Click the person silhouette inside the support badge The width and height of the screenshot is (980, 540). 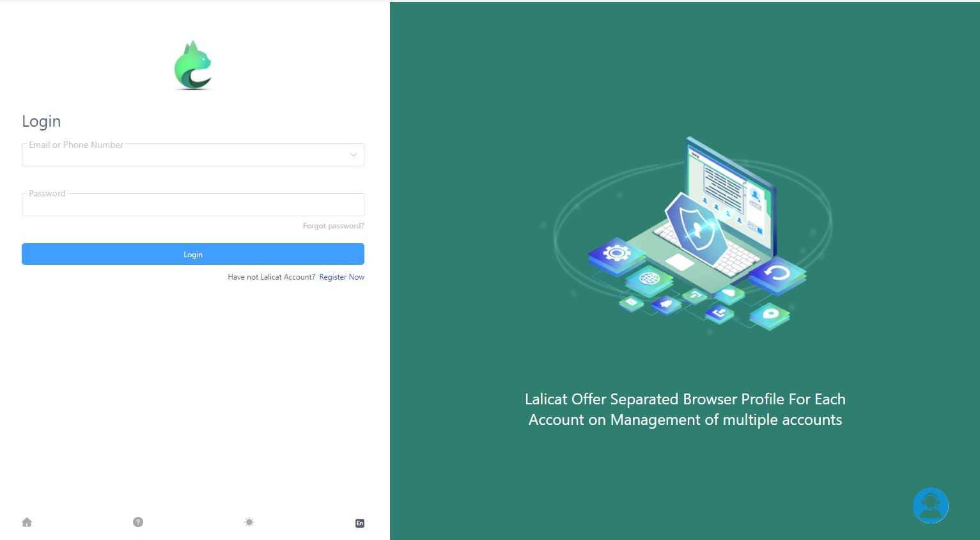click(930, 505)
